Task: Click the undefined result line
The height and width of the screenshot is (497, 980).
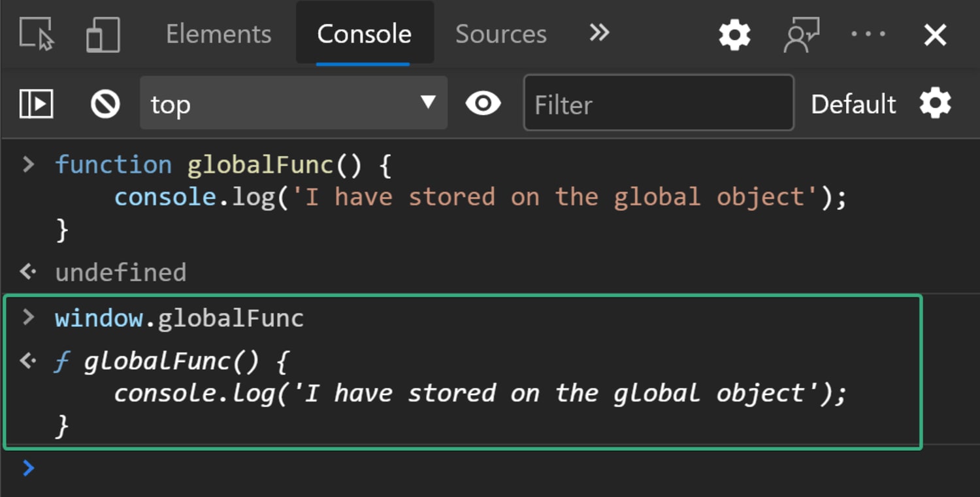Action: point(121,272)
